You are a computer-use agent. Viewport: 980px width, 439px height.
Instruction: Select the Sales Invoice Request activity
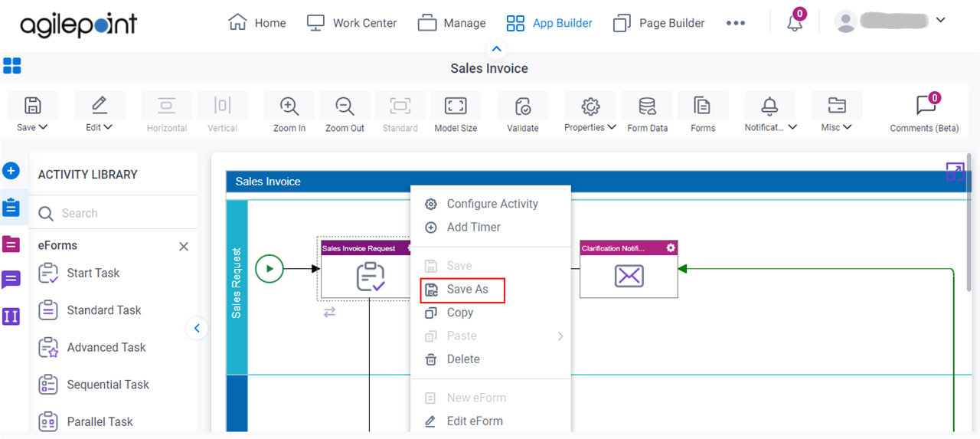366,268
